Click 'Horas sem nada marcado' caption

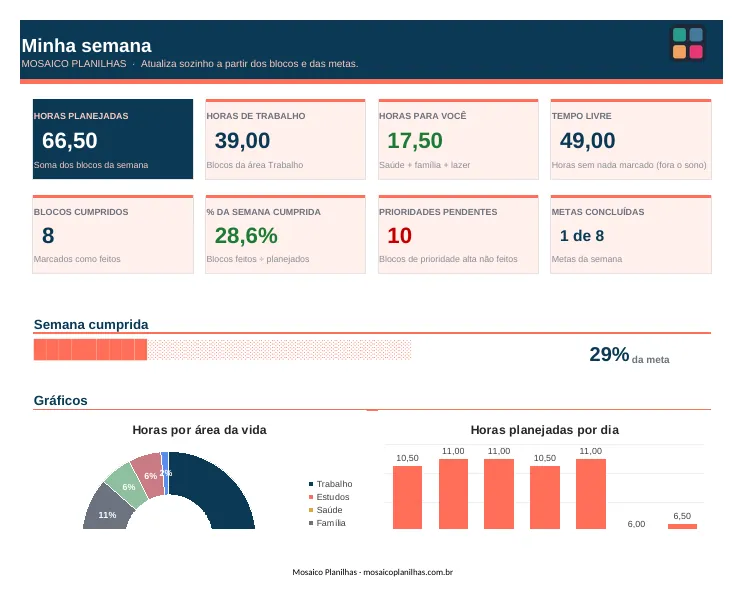point(603,165)
